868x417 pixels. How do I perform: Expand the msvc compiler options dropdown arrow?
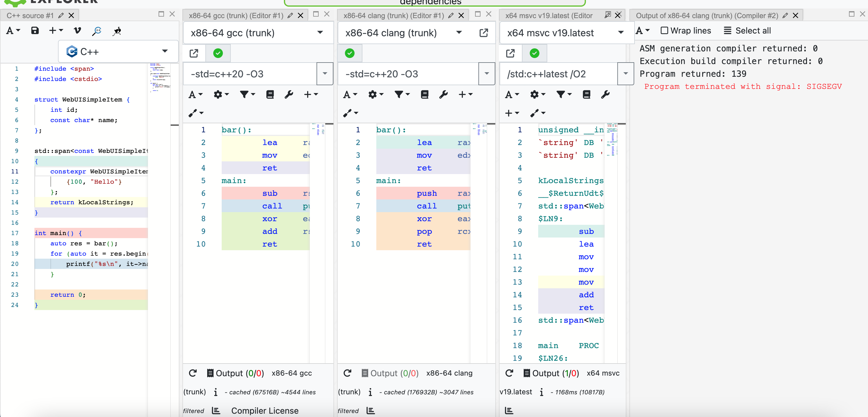pyautogui.click(x=625, y=74)
